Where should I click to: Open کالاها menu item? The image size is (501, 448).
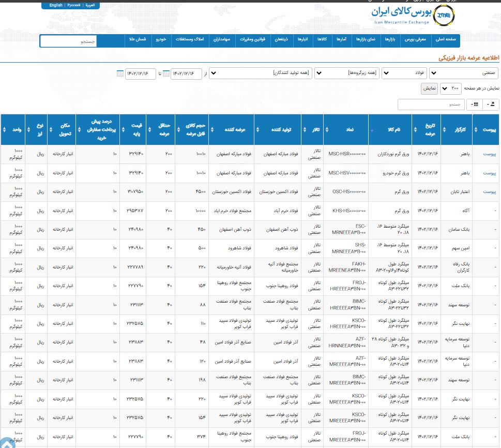322,39
